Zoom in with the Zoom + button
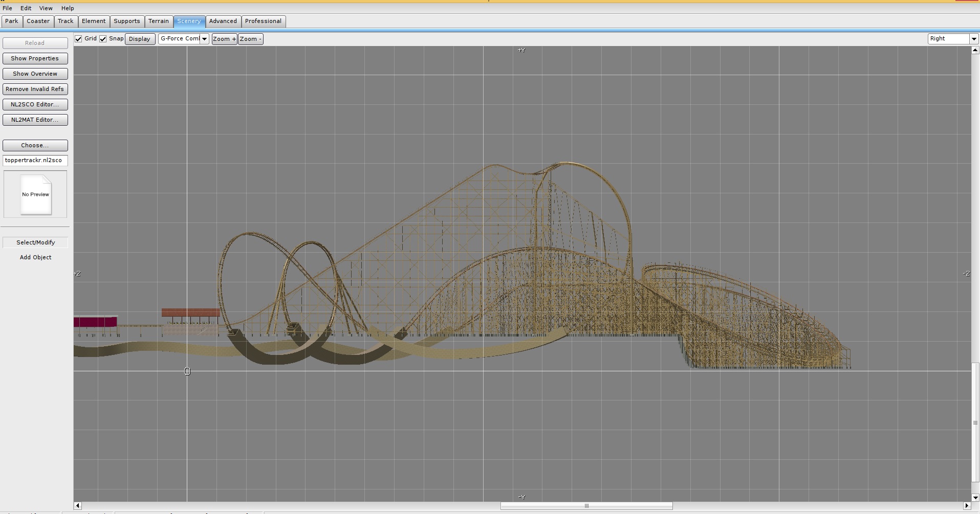Image resolution: width=980 pixels, height=514 pixels. [x=224, y=39]
